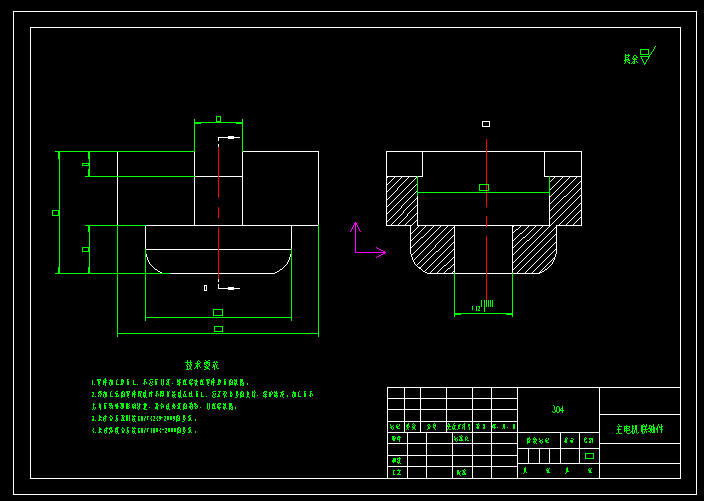Select the green rectangle symbol in title block

point(590,456)
